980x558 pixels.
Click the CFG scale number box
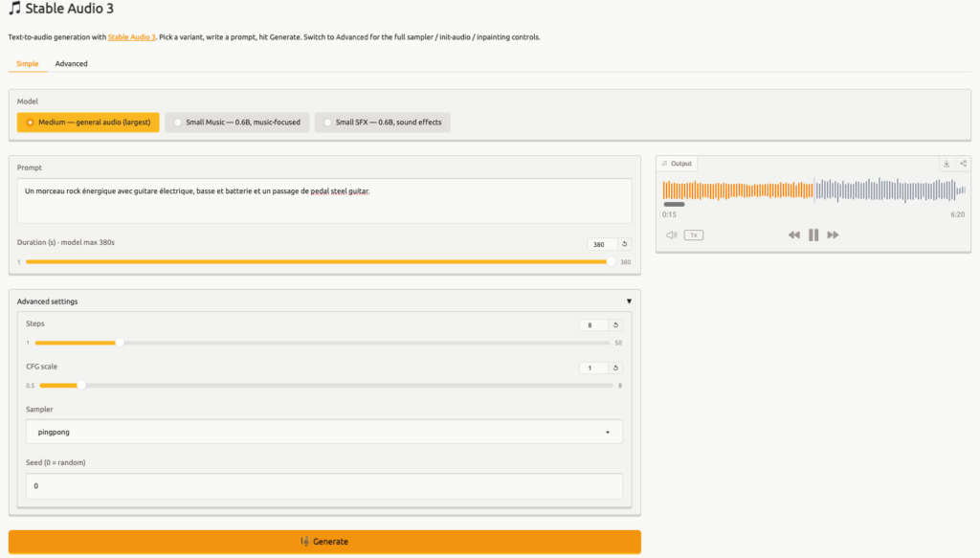point(593,368)
